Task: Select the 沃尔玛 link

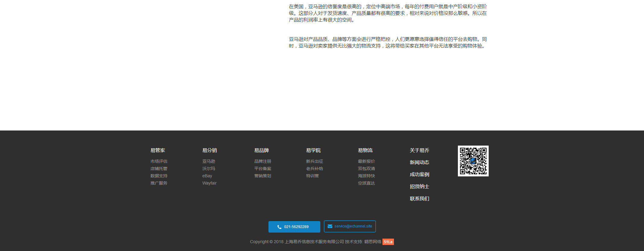Action: tap(208, 169)
